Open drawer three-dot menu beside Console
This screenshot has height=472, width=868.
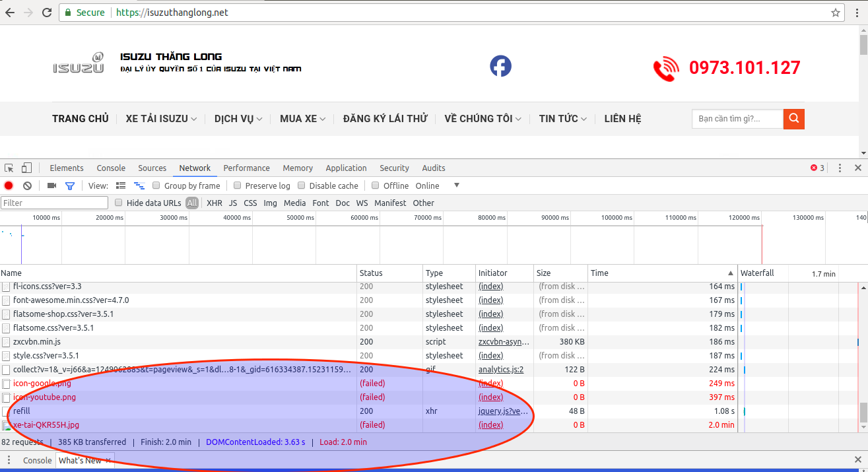click(x=9, y=460)
